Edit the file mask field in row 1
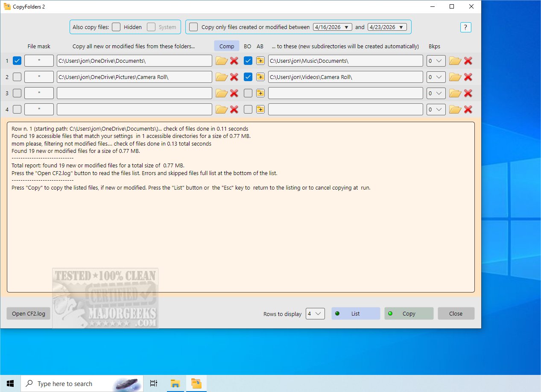This screenshot has width=541, height=392. pos(39,61)
